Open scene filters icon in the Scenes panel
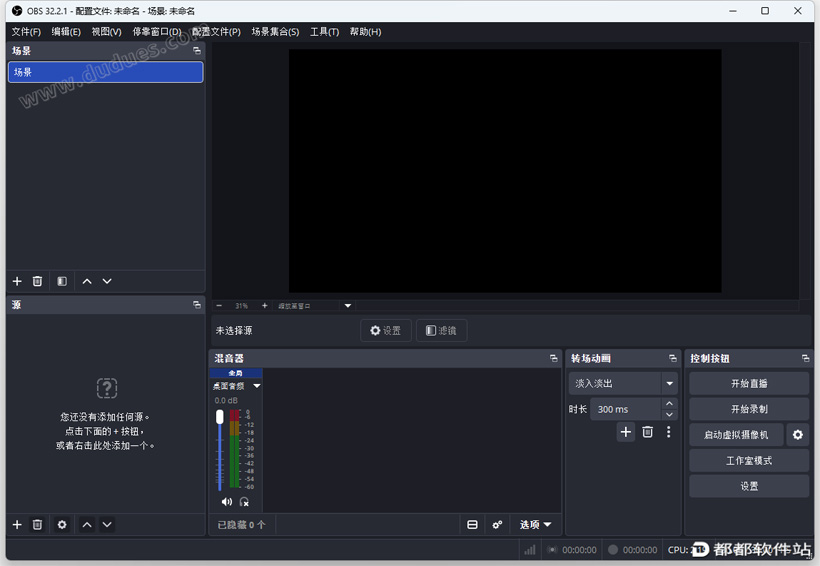 click(62, 281)
